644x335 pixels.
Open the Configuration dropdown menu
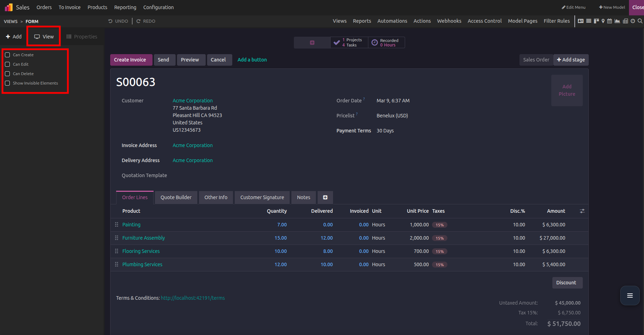click(x=158, y=7)
